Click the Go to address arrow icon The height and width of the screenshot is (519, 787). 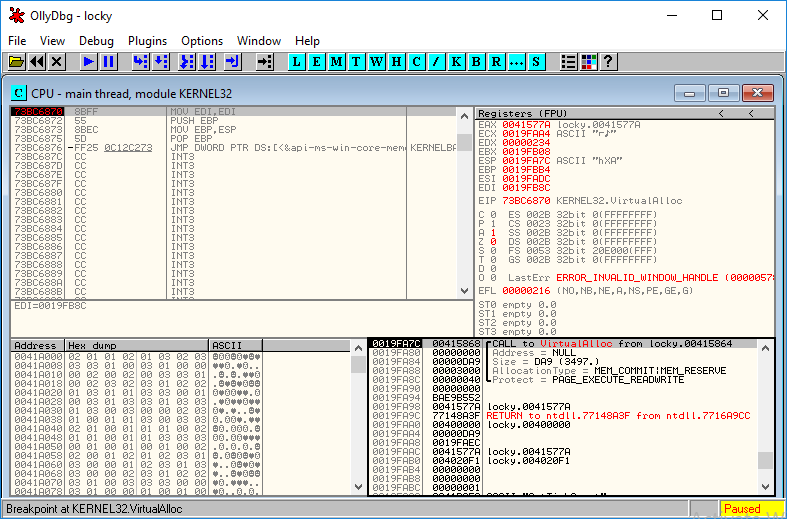(x=265, y=62)
